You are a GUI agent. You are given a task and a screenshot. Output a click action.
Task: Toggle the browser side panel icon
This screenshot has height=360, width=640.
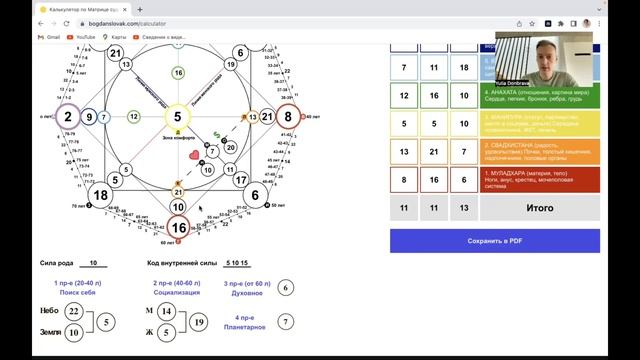[573, 24]
